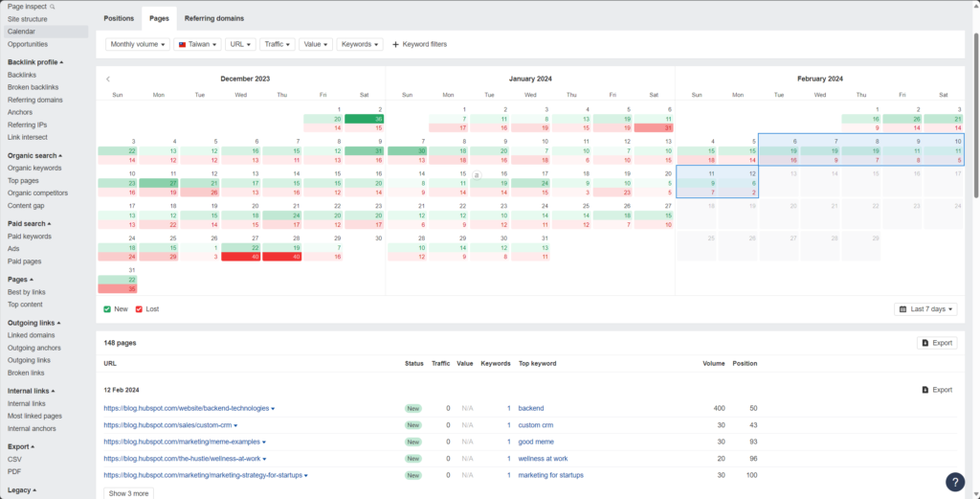Screen dimensions: 980x499
Task: Open Content gap in sidebar
Action: 26,206
